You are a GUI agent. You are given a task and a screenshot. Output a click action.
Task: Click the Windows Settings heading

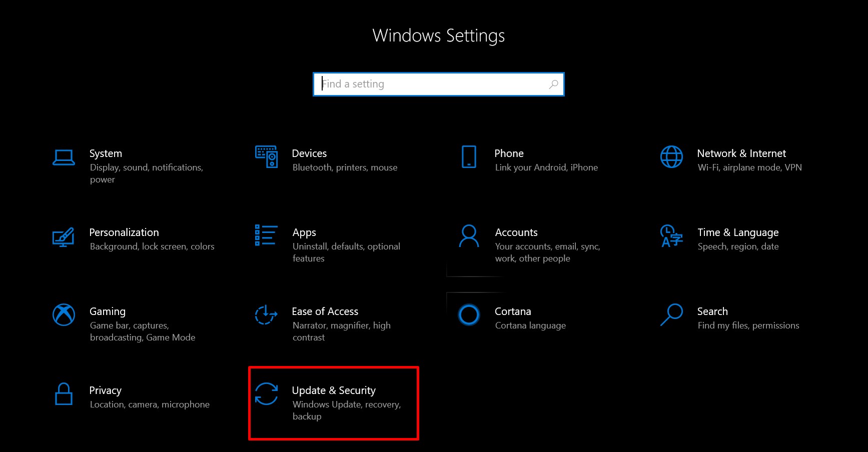(x=439, y=35)
